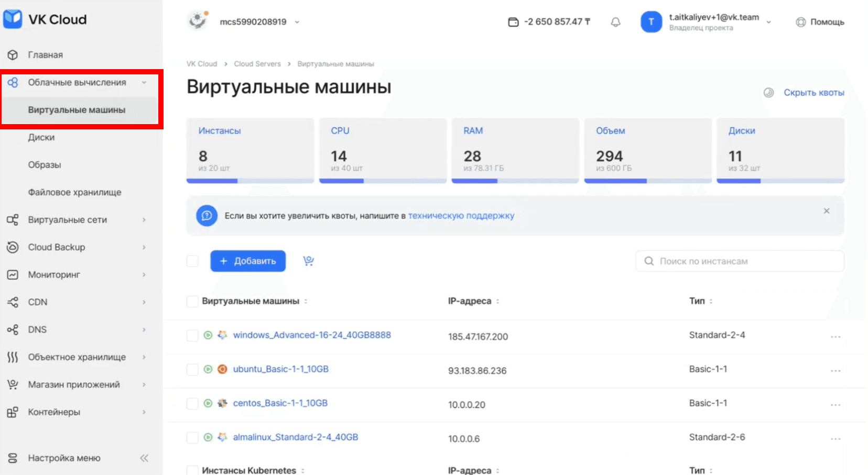Image resolution: width=868 pixels, height=475 pixels.
Task: Expand the Объектное хранилище chevron
Action: (x=144, y=357)
